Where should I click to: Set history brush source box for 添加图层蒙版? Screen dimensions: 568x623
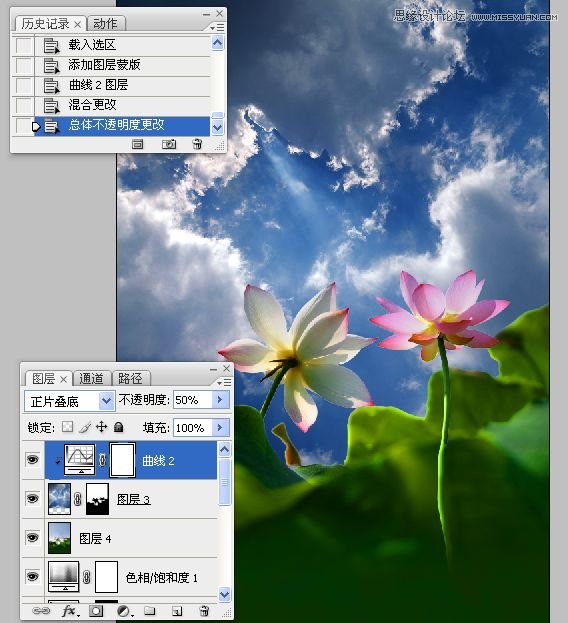coord(23,66)
